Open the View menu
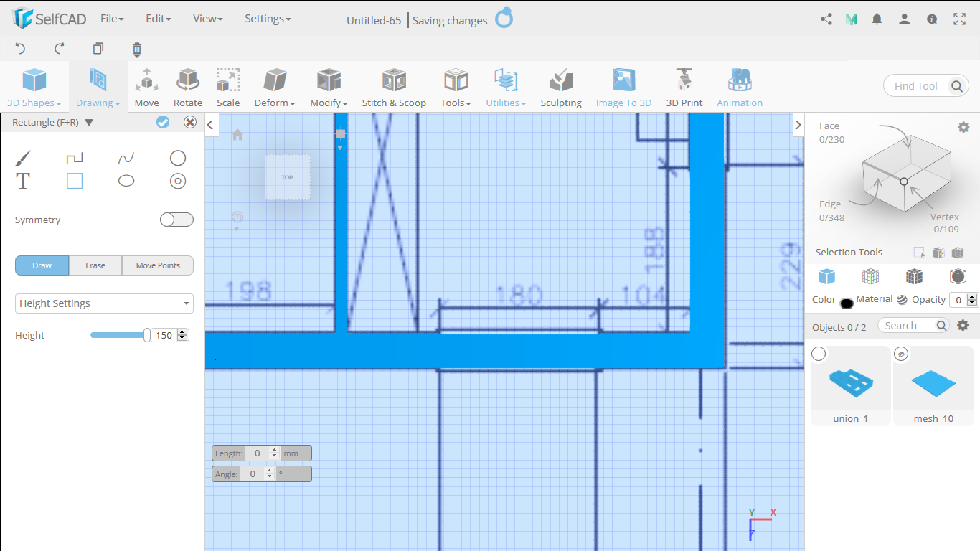 tap(207, 19)
